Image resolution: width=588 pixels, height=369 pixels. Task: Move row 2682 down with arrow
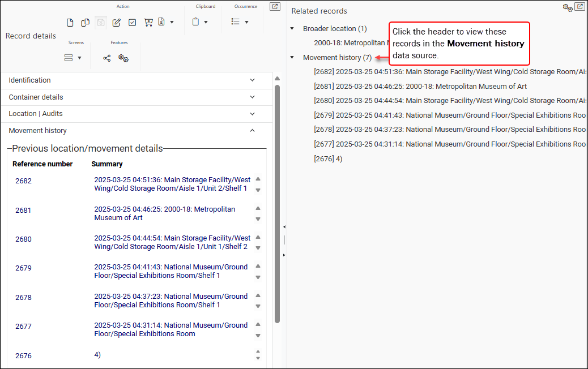pyautogui.click(x=258, y=190)
